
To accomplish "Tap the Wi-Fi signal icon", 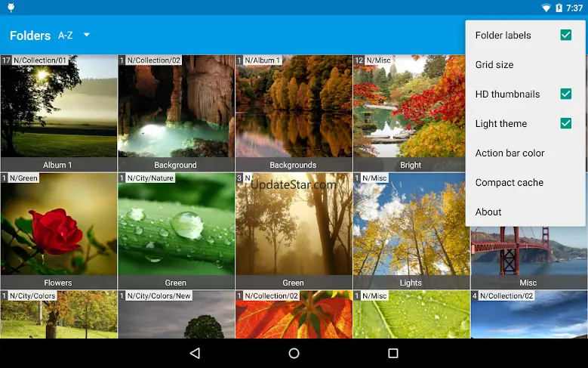I will (546, 8).
